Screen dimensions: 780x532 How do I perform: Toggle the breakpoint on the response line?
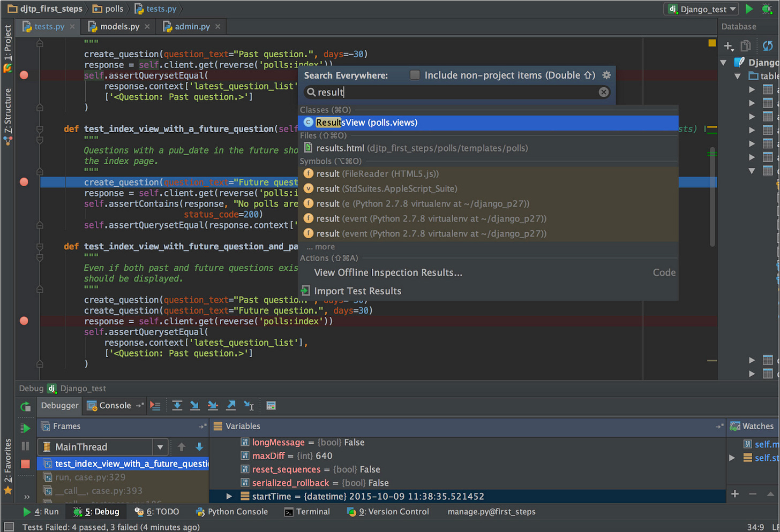pos(24,321)
